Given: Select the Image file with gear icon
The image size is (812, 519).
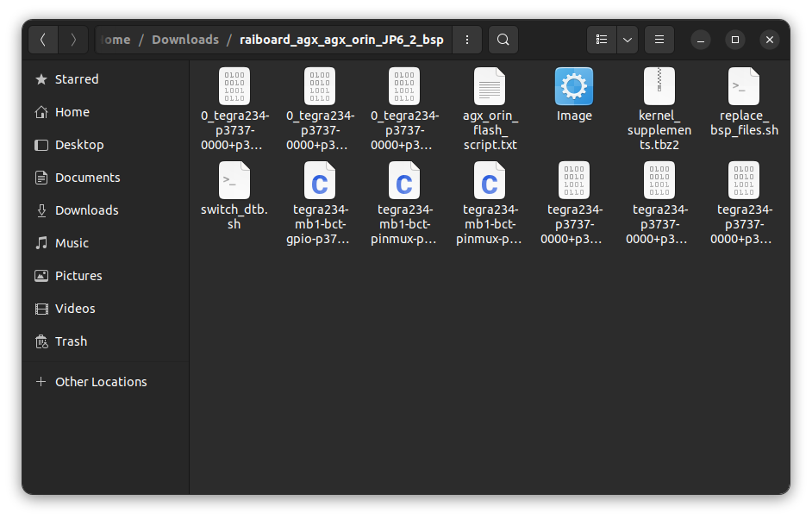Looking at the screenshot, I should click(x=574, y=95).
